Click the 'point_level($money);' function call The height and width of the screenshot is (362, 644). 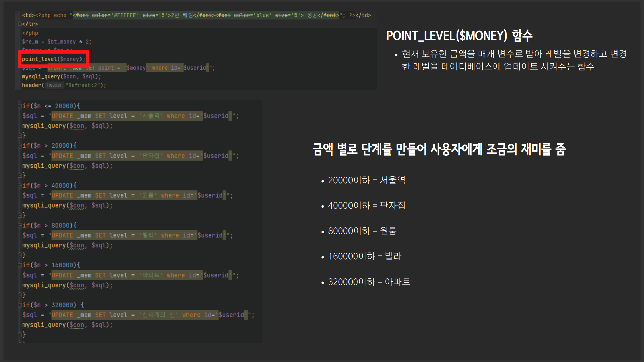[x=54, y=59]
